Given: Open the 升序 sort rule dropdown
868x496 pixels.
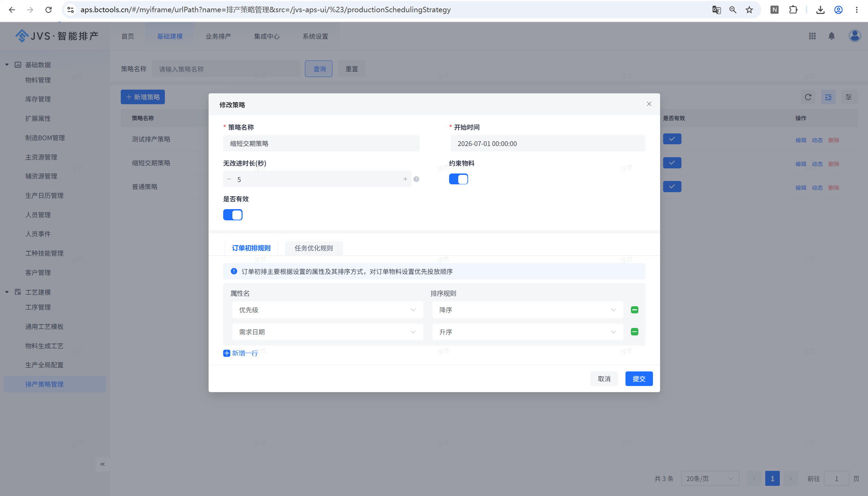Looking at the screenshot, I should point(527,332).
